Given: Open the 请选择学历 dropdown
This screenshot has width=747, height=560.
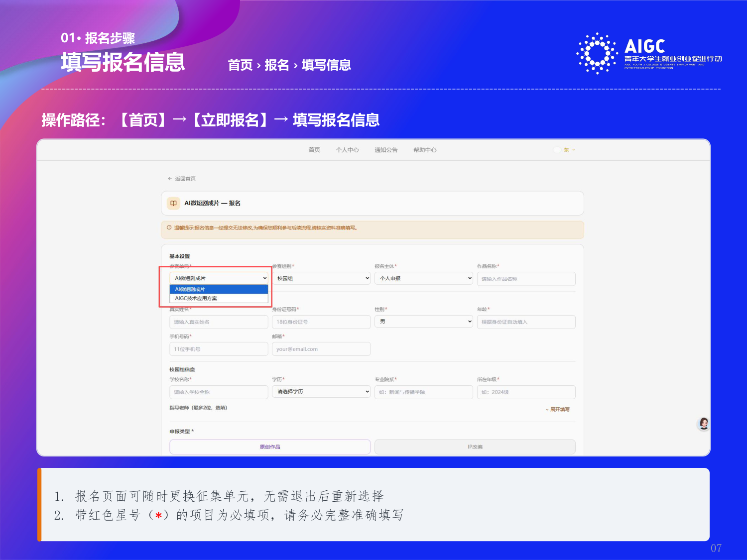Looking at the screenshot, I should (321, 392).
